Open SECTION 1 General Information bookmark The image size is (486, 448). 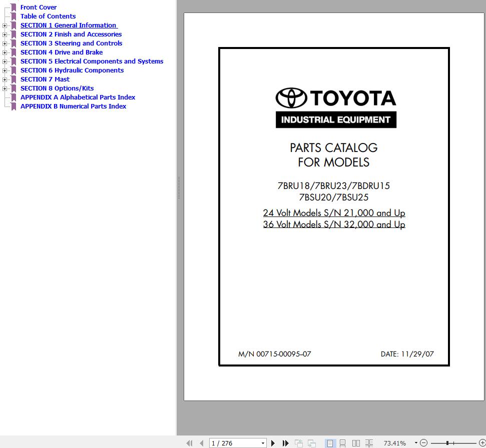tap(69, 25)
